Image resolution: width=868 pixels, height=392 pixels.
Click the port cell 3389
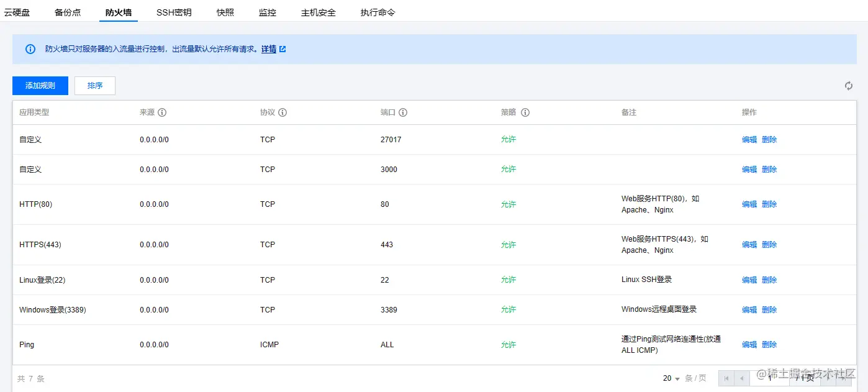point(389,310)
